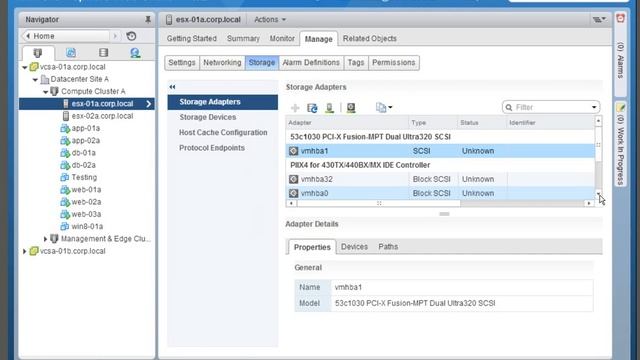Screen dimensions: 640x360
Task: Click vmhba0 adapter icon
Action: [x=293, y=193]
